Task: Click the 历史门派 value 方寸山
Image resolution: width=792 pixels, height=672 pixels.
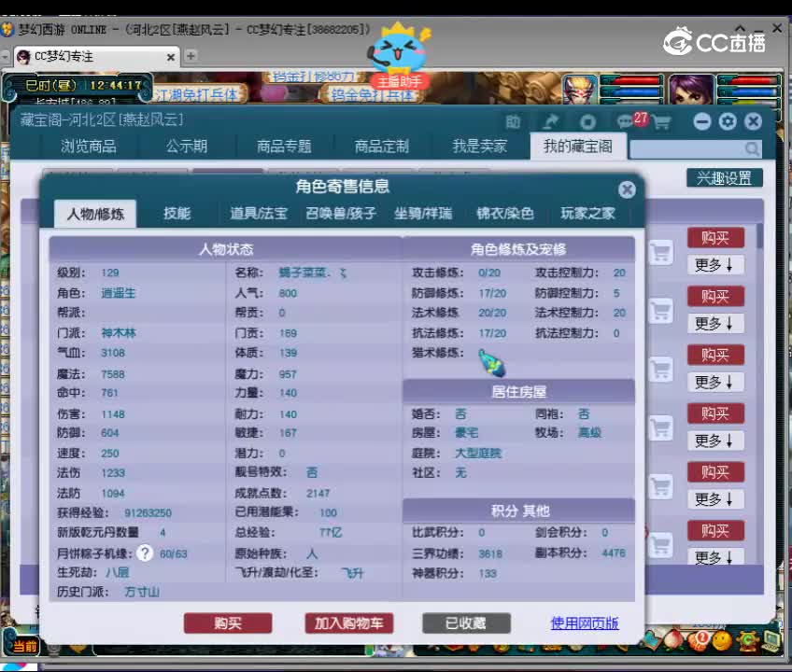Action: pos(142,592)
